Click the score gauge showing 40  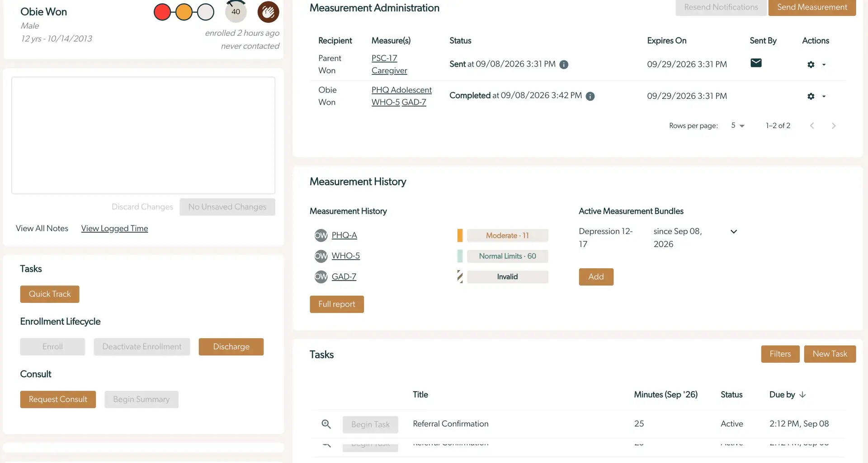click(x=236, y=11)
